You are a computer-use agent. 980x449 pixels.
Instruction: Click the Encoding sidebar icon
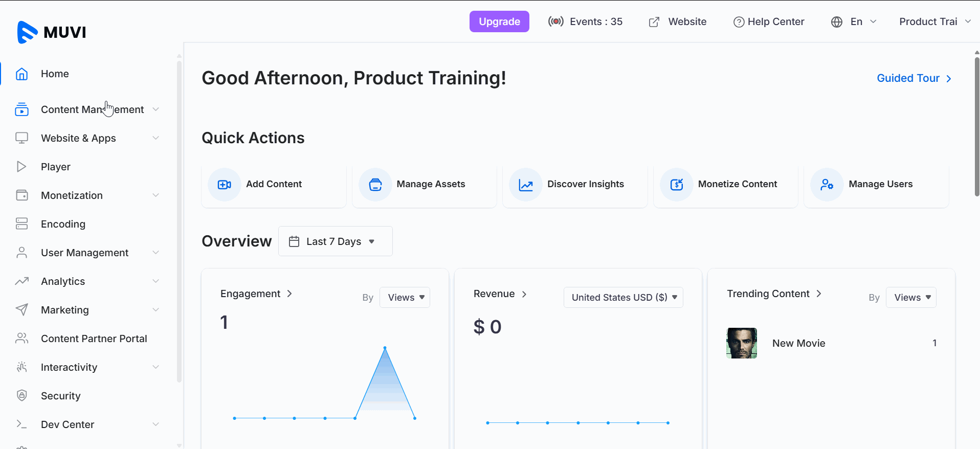click(x=21, y=224)
